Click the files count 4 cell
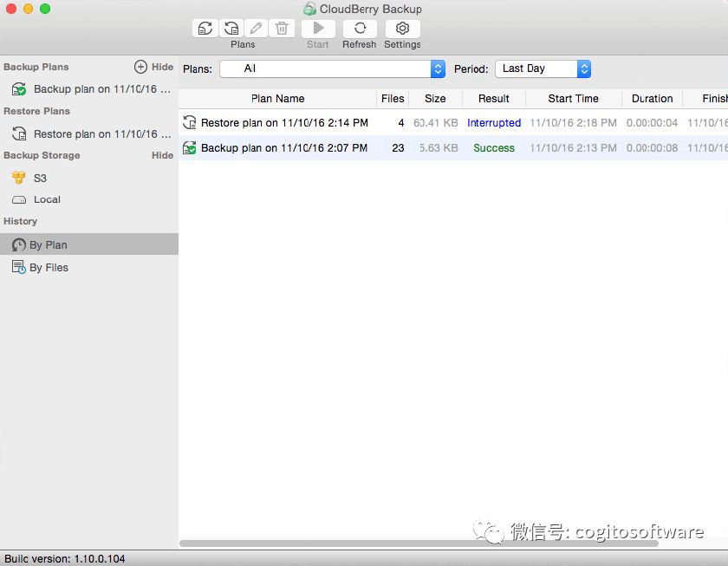 coord(401,122)
